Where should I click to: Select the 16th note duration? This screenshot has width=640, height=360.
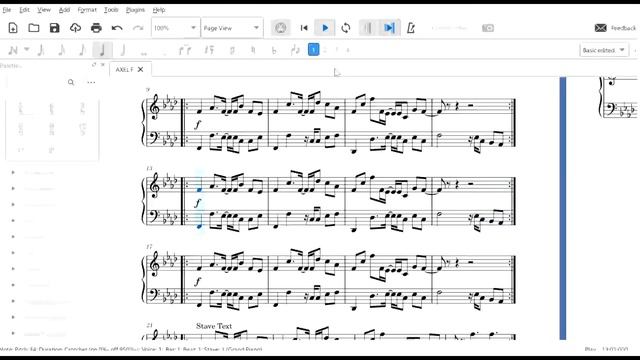pyautogui.click(x=61, y=50)
